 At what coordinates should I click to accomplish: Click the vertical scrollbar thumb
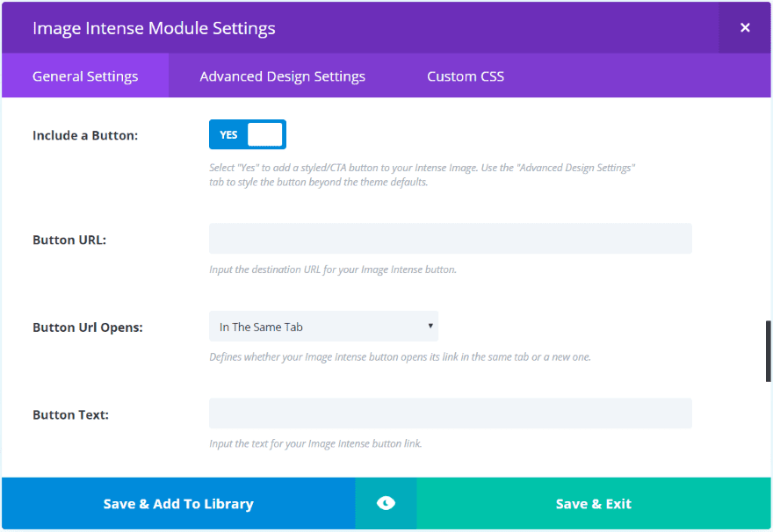(x=768, y=351)
